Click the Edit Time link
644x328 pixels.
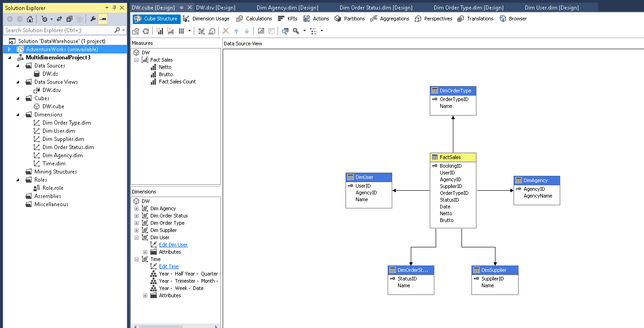[169, 266]
